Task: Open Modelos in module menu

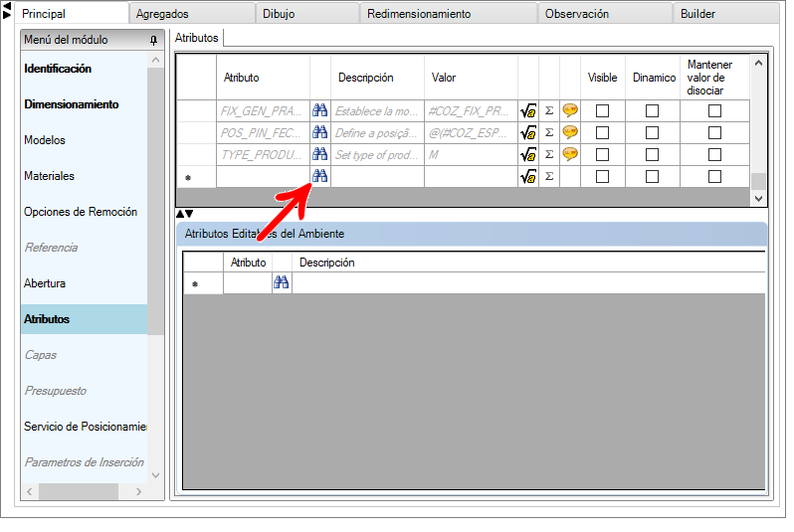Action: tap(84, 140)
